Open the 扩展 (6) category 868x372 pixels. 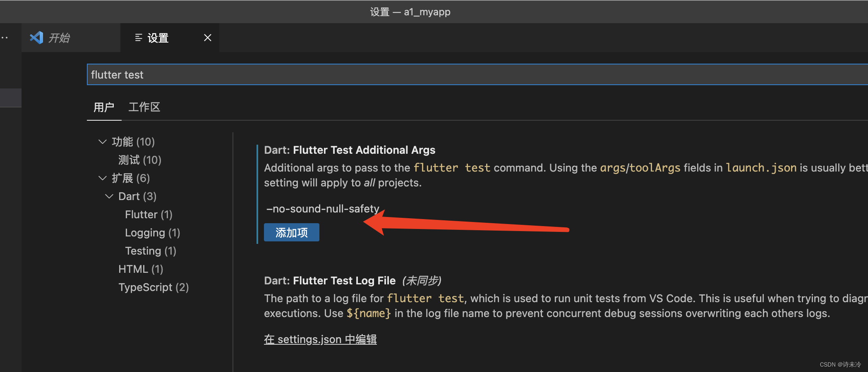click(x=131, y=178)
